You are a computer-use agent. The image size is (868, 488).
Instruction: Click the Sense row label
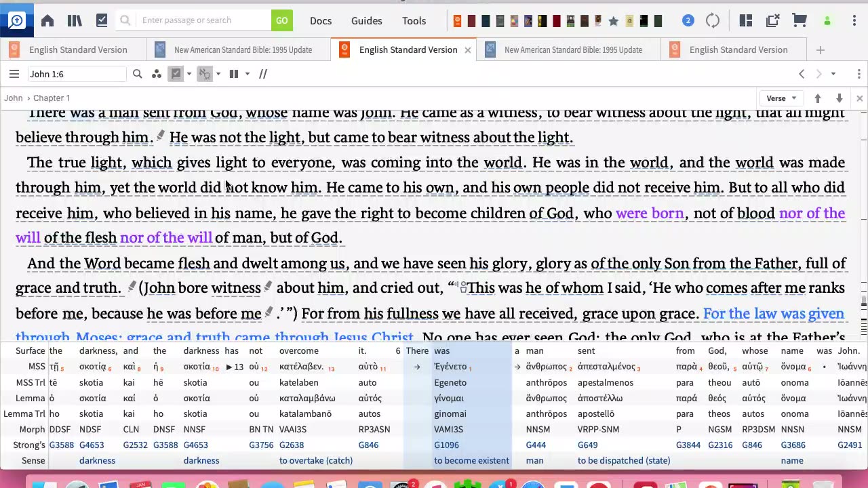[x=33, y=460]
